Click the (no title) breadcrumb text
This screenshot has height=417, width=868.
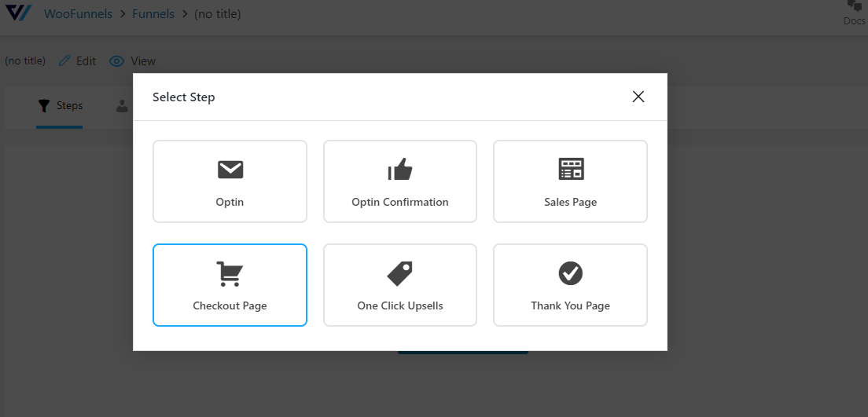218,14
